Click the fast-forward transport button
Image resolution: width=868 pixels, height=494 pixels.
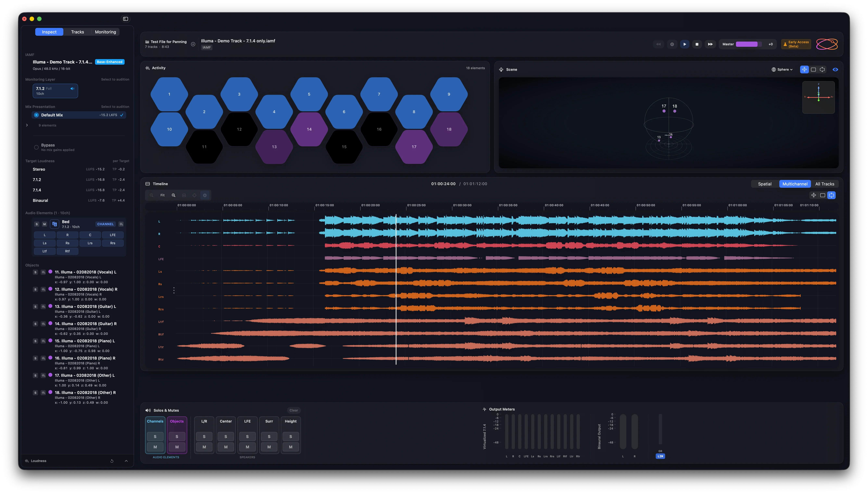pyautogui.click(x=710, y=44)
